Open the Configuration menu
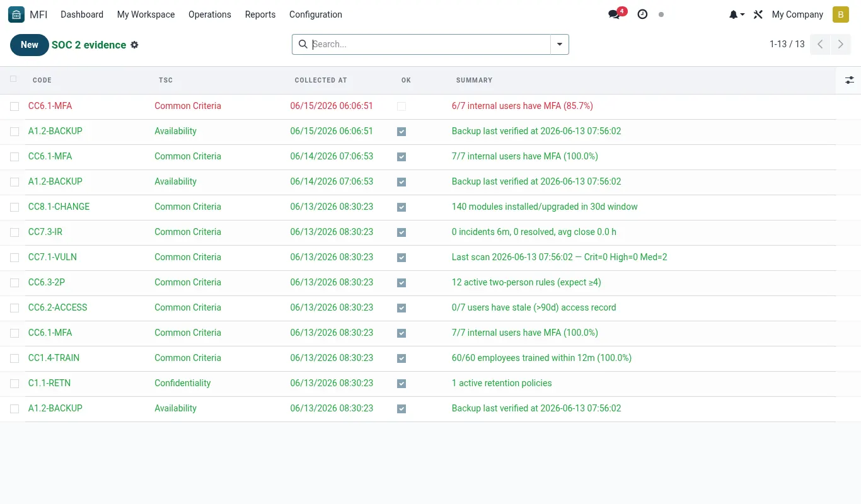Screen dimensions: 861x504 coord(316,14)
